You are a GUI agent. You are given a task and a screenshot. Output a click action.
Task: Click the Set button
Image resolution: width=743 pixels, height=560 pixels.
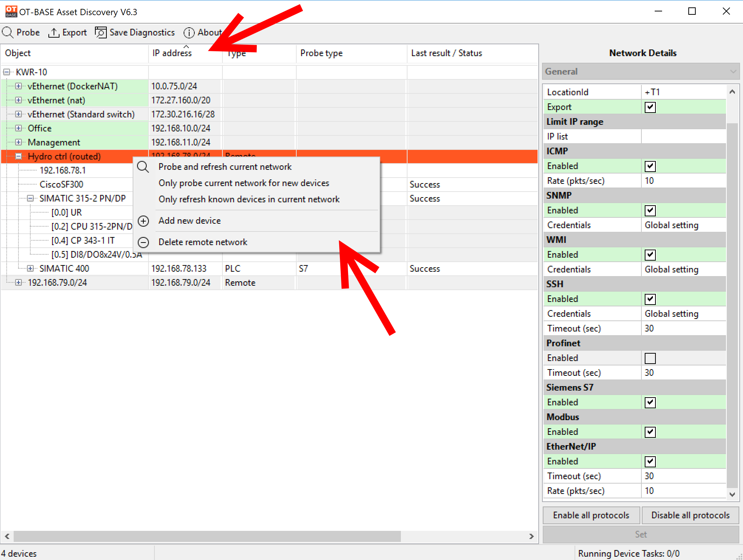pos(641,535)
